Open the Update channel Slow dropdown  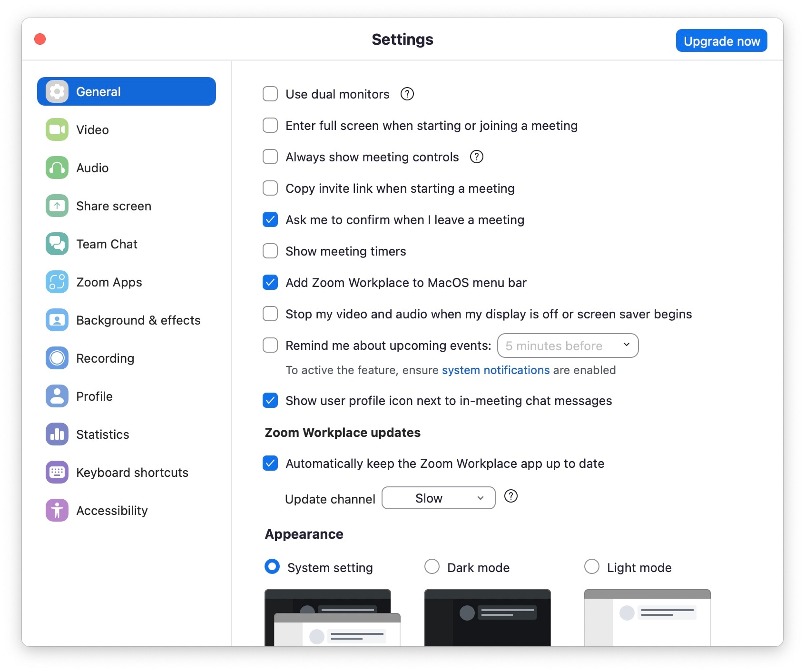439,498
